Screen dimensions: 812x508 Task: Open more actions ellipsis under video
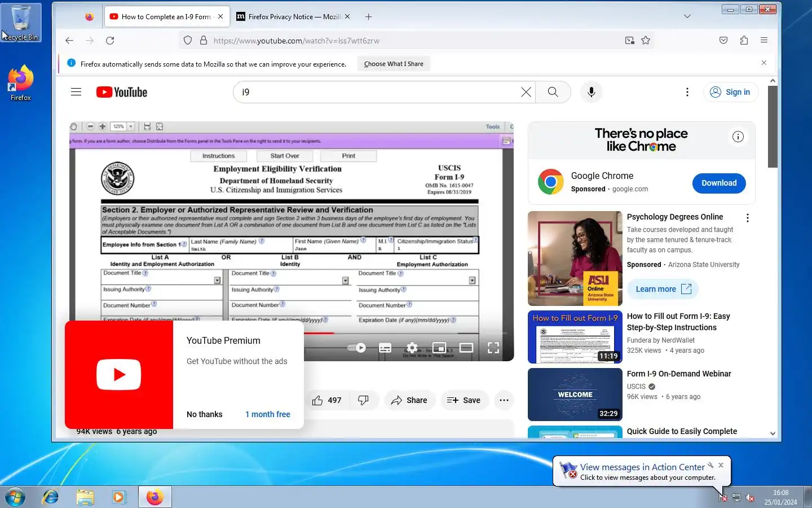[504, 400]
